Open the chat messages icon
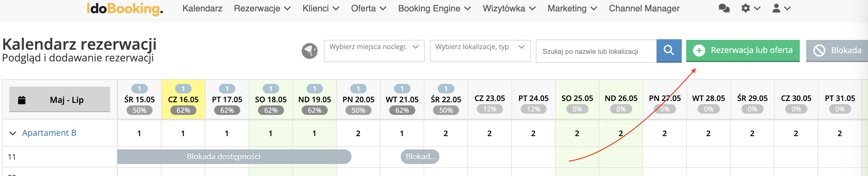This screenshot has height=176, width=868. click(724, 9)
